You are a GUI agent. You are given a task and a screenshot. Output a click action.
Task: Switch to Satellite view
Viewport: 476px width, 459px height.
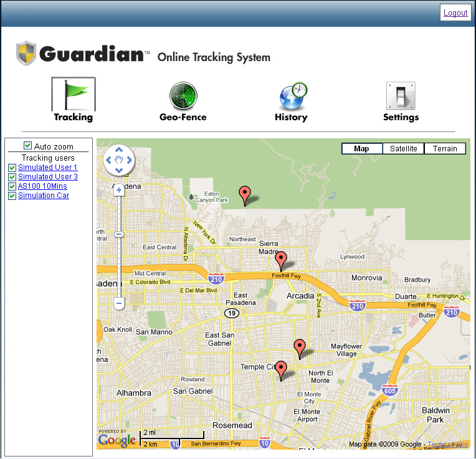pos(404,149)
